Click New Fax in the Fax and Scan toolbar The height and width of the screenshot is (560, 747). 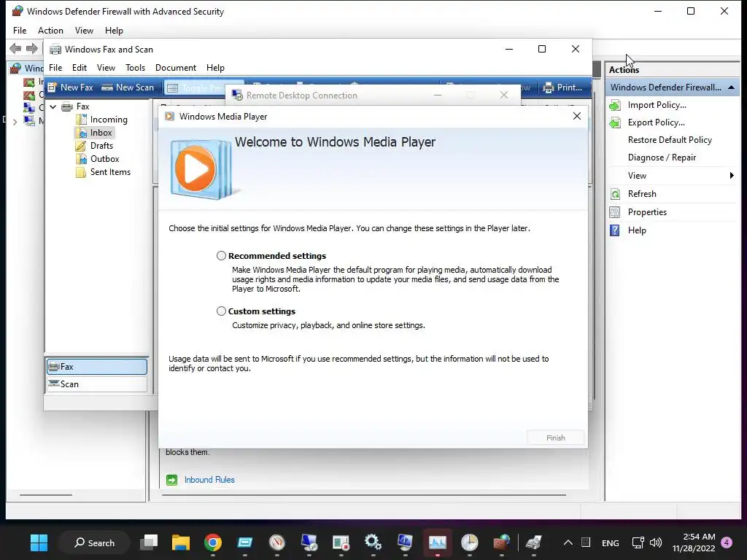click(71, 87)
